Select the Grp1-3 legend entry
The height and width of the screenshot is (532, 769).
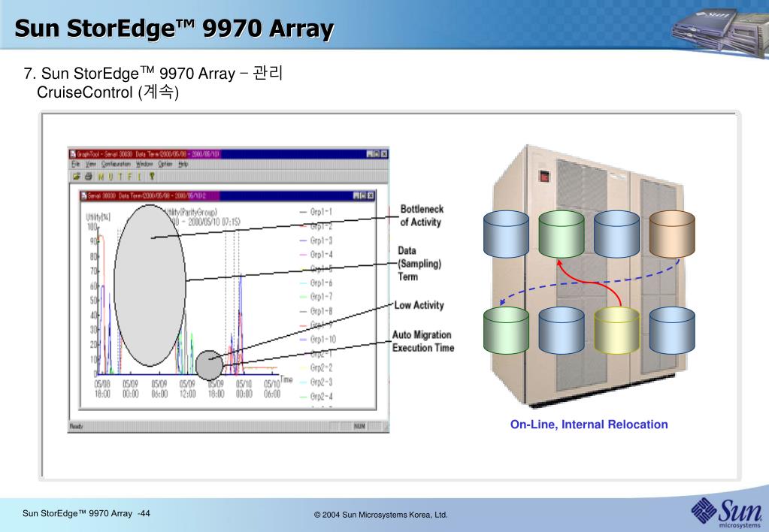coord(316,240)
